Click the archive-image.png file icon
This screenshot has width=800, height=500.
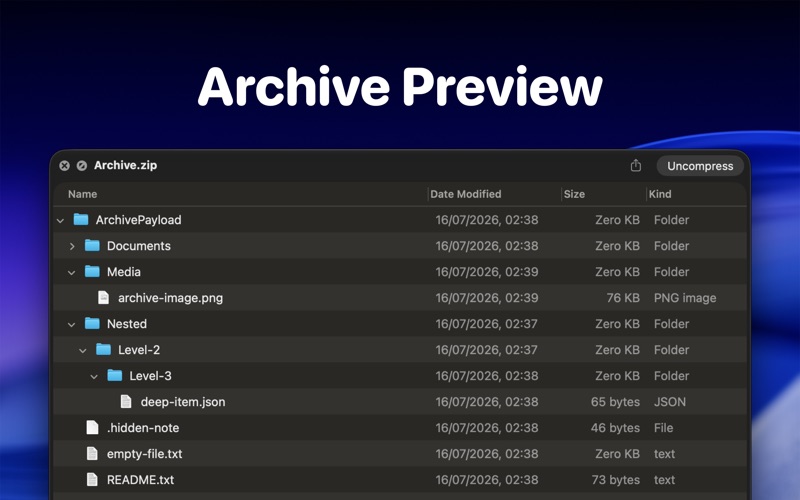103,297
